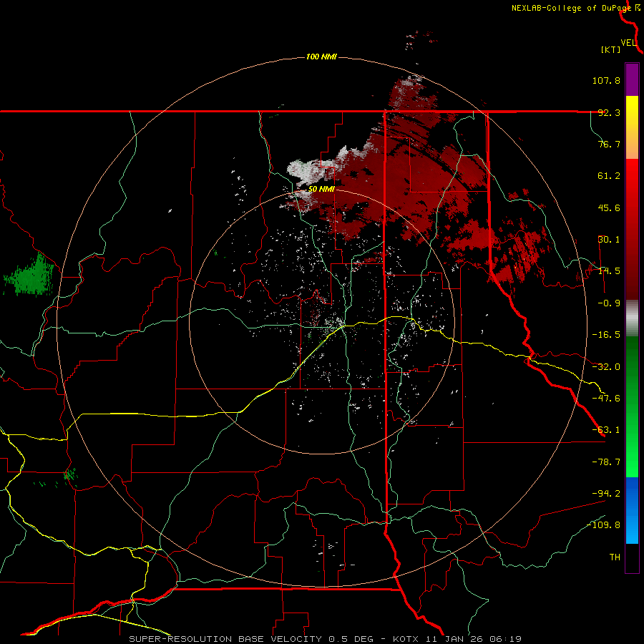Click the 50 NMI range ring label
The height and width of the screenshot is (644, 644).
click(x=321, y=190)
